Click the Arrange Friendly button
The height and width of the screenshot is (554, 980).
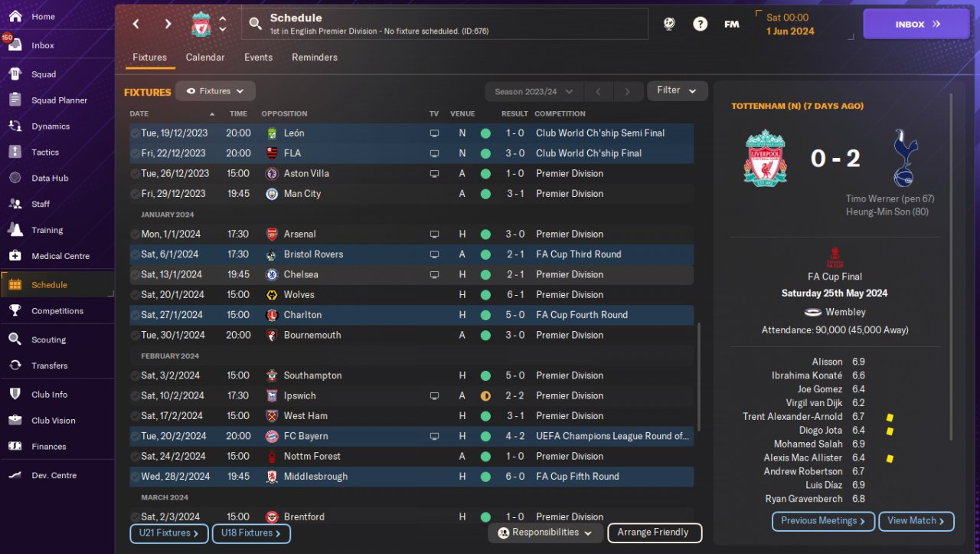[x=653, y=533]
